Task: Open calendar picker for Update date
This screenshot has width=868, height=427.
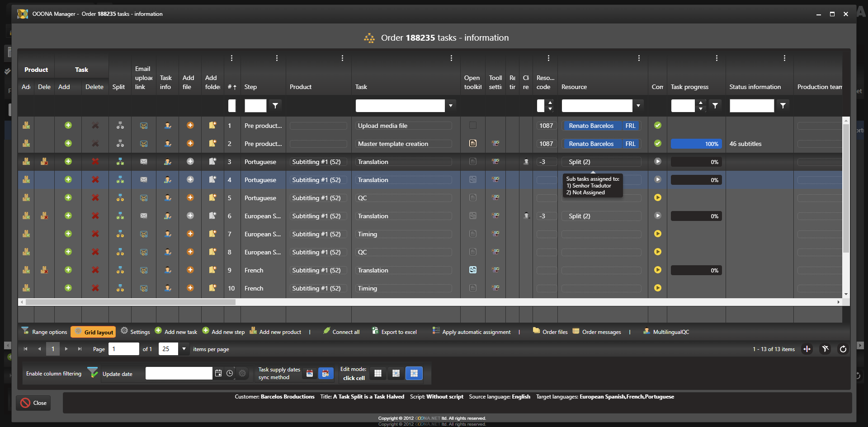Action: (218, 373)
